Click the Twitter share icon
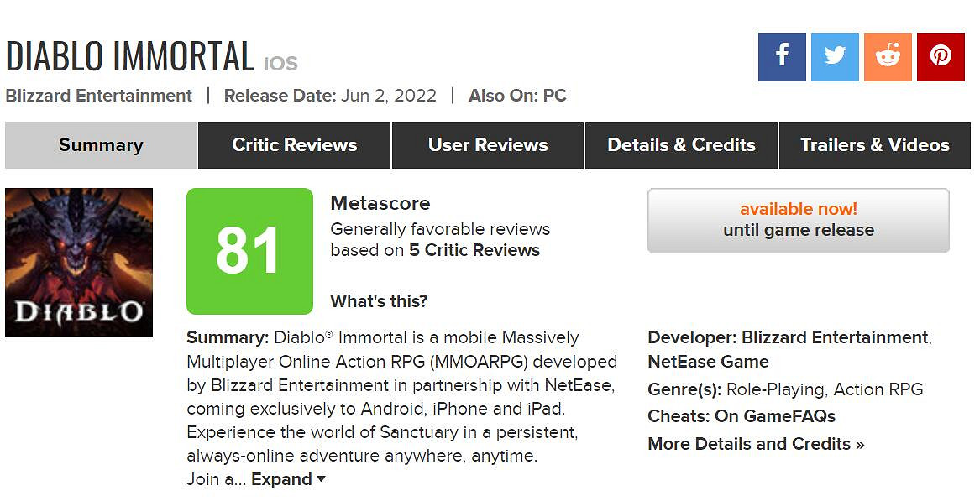The height and width of the screenshot is (501, 980). [835, 57]
